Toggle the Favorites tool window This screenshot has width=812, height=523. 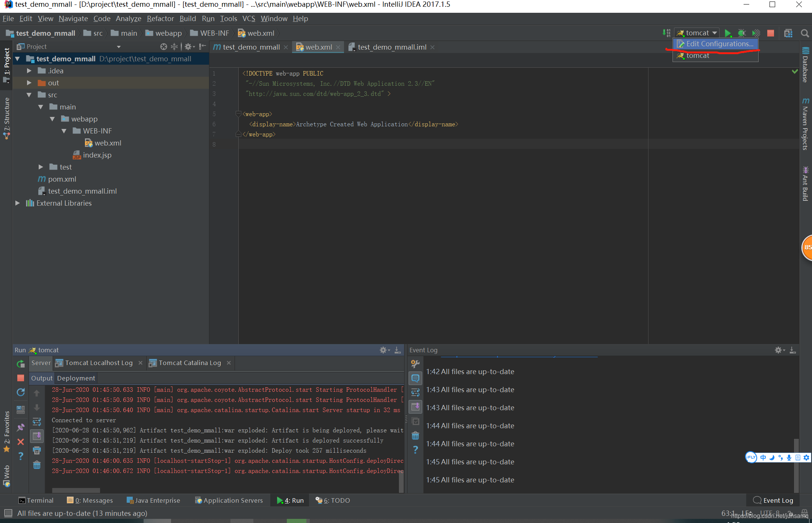click(6, 431)
